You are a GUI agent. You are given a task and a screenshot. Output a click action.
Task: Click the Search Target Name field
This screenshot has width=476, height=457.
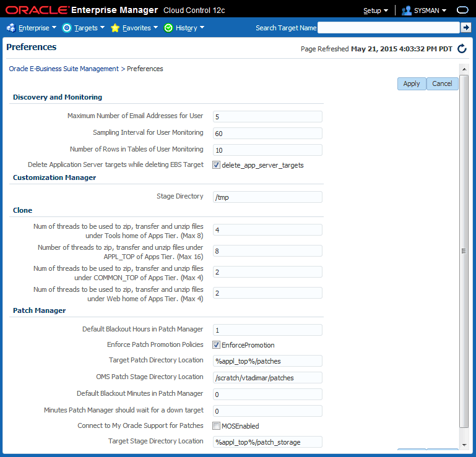point(389,28)
